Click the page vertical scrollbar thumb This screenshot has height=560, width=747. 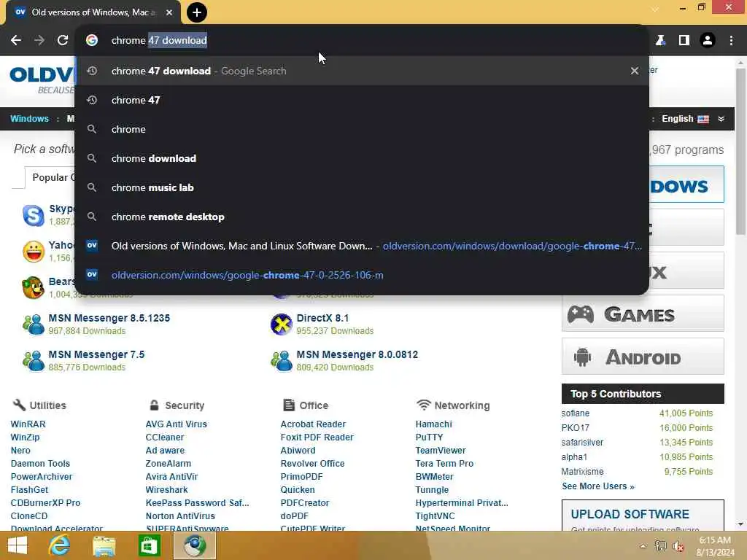coord(740,152)
